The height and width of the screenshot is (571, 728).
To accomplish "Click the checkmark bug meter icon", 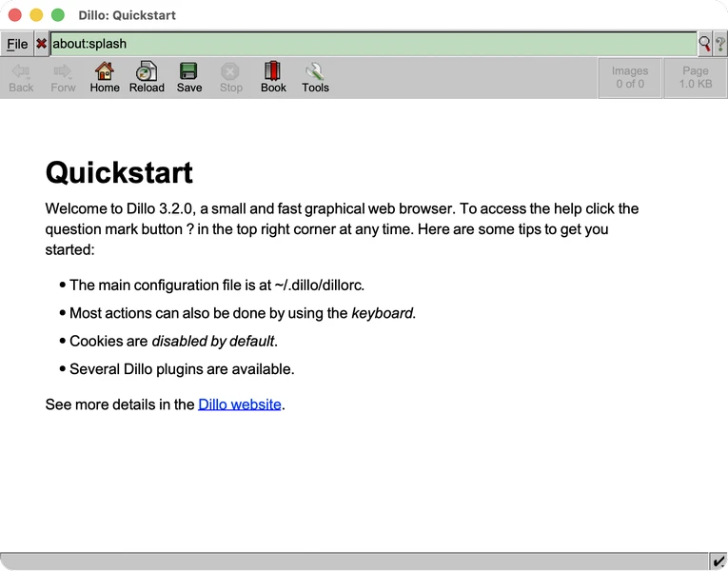I will (718, 561).
